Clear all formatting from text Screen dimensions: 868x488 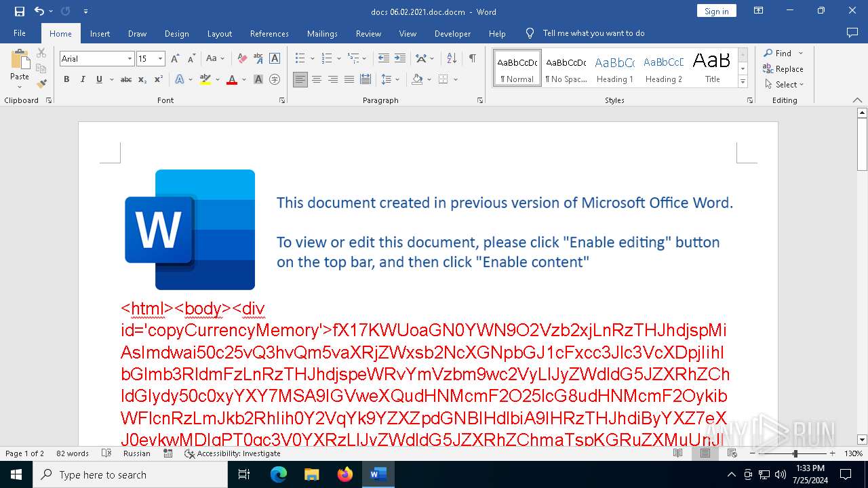(x=242, y=59)
